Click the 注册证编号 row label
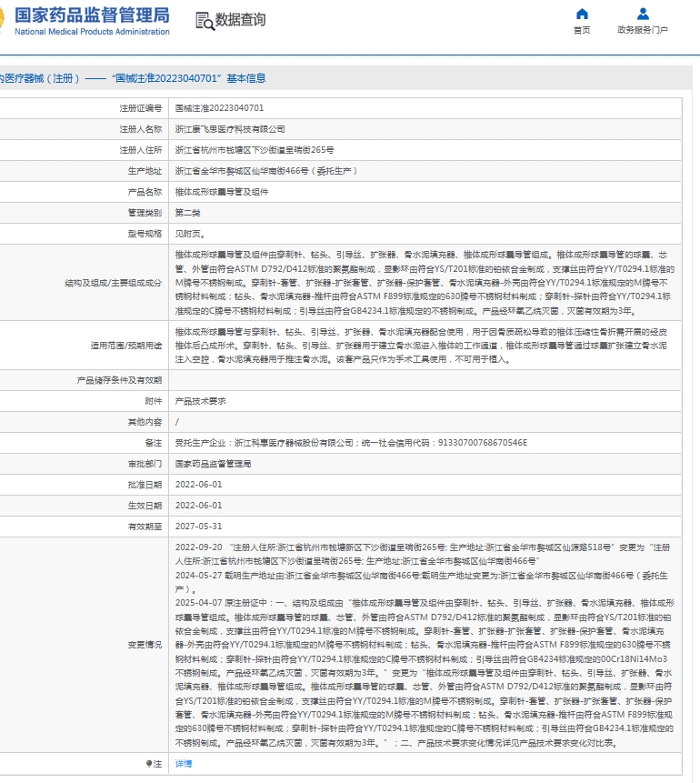The height and width of the screenshot is (783, 700). (141, 108)
